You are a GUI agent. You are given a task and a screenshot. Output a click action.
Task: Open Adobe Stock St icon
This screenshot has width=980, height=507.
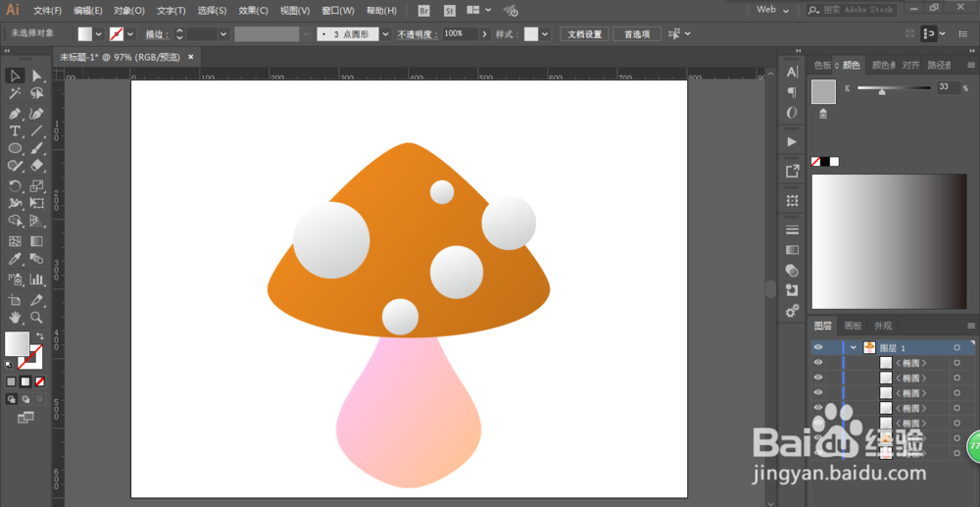pos(449,11)
